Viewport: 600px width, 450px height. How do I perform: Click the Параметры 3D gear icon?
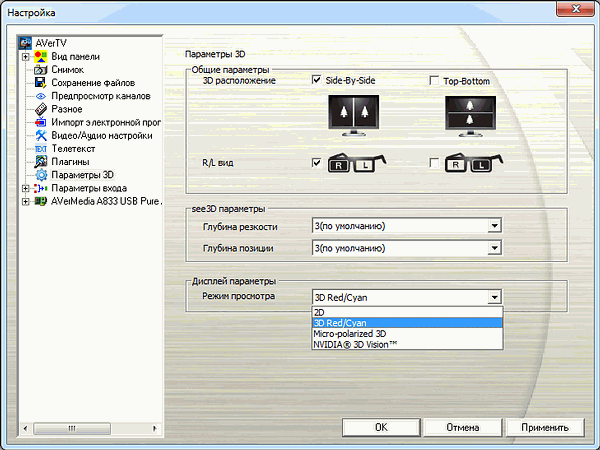(x=41, y=175)
